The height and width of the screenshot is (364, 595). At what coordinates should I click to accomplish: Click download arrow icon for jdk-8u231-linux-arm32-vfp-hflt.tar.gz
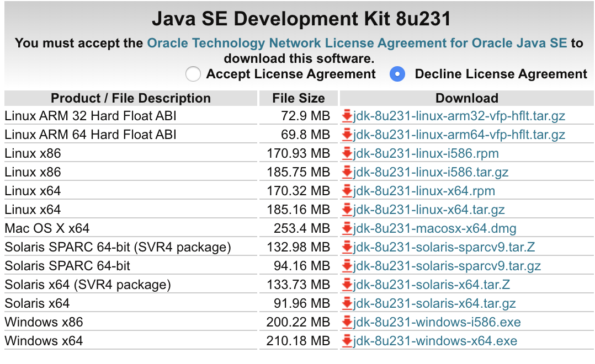347,116
